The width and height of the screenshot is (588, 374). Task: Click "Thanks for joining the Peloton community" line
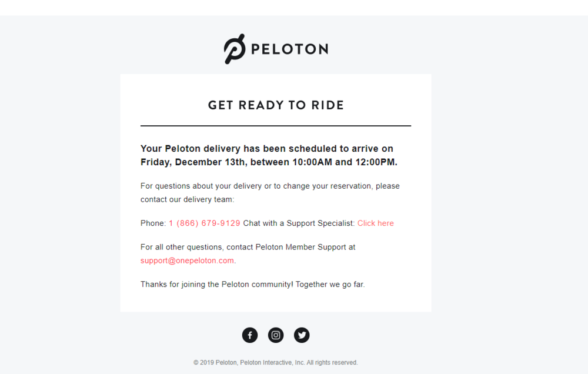pos(252,285)
